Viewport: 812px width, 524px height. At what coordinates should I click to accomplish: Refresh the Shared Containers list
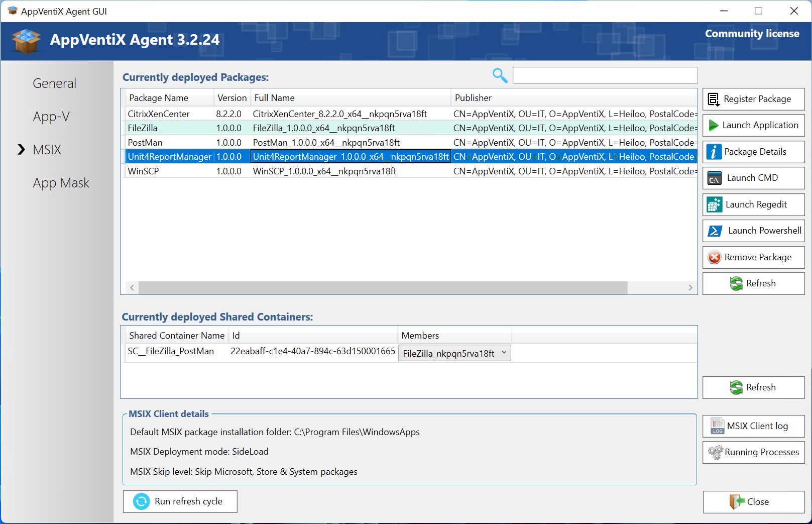tap(753, 387)
